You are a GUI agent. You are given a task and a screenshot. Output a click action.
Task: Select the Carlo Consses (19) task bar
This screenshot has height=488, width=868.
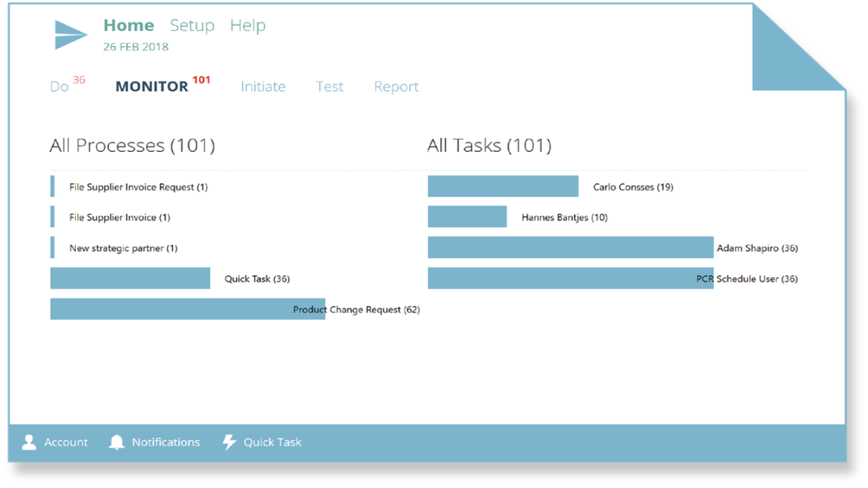[503, 186]
